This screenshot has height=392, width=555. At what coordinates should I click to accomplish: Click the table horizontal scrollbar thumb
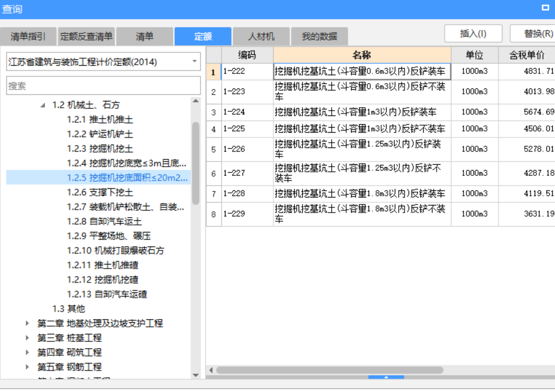[330, 370]
